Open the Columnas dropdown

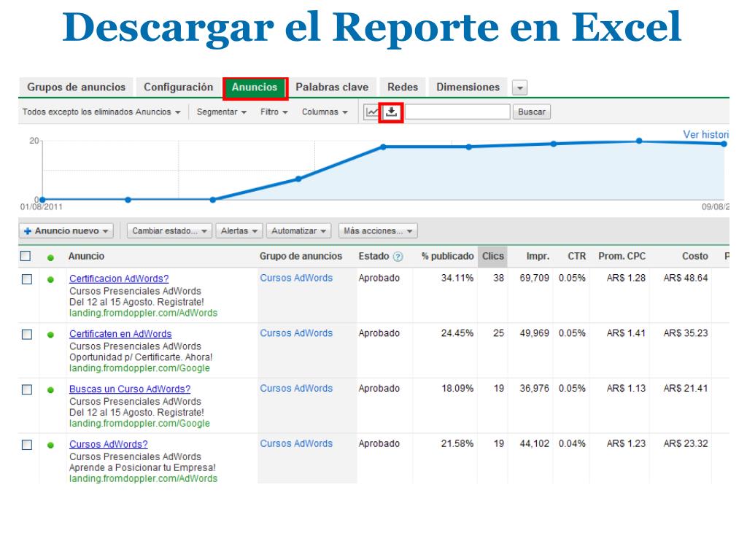(x=325, y=112)
